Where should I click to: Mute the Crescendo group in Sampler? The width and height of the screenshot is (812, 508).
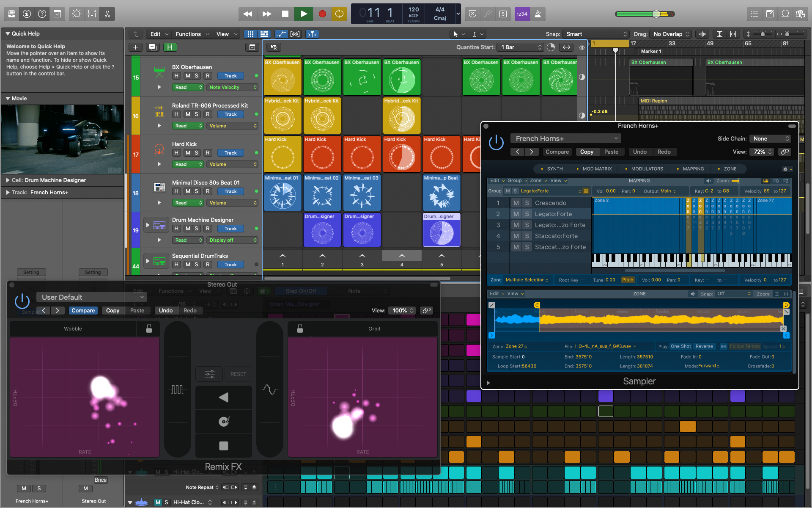[516, 203]
